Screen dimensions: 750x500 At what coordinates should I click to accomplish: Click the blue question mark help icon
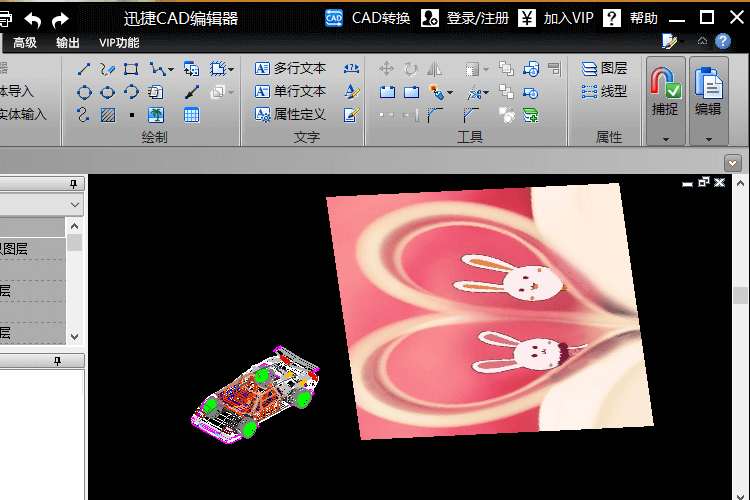pyautogui.click(x=723, y=41)
